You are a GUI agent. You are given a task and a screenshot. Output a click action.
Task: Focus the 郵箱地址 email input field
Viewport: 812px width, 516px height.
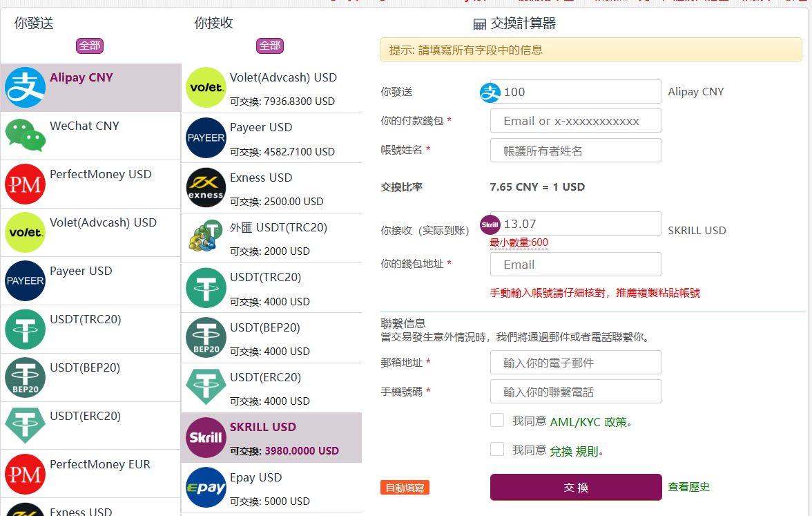(575, 363)
